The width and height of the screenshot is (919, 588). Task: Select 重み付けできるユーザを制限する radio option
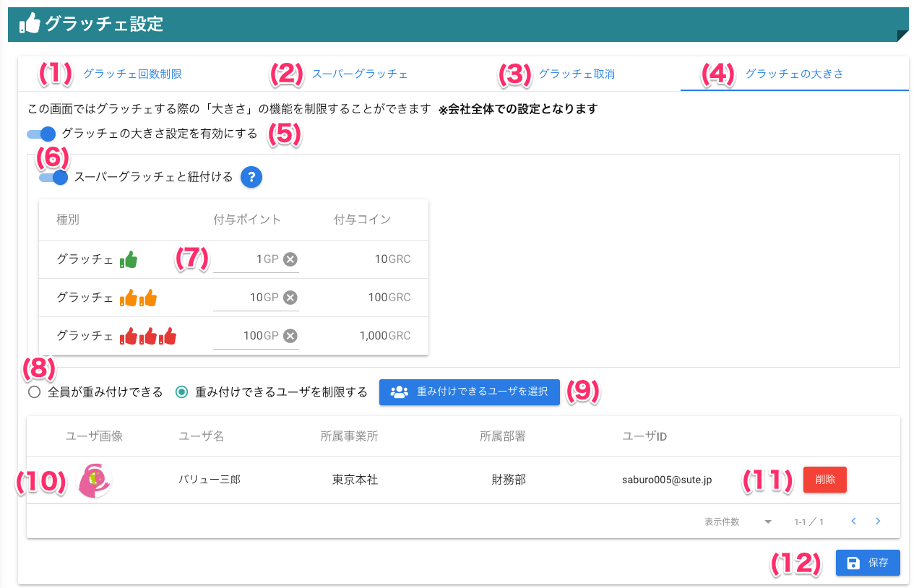182,392
